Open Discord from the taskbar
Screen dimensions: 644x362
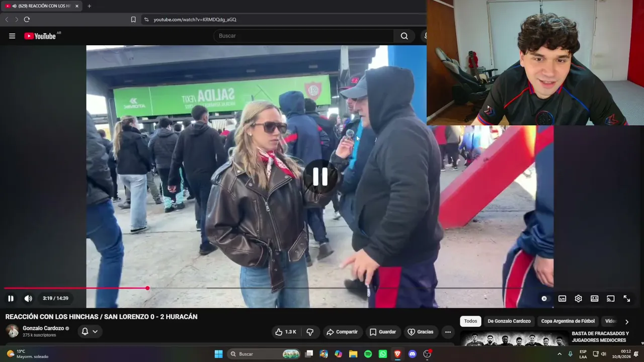(x=413, y=354)
